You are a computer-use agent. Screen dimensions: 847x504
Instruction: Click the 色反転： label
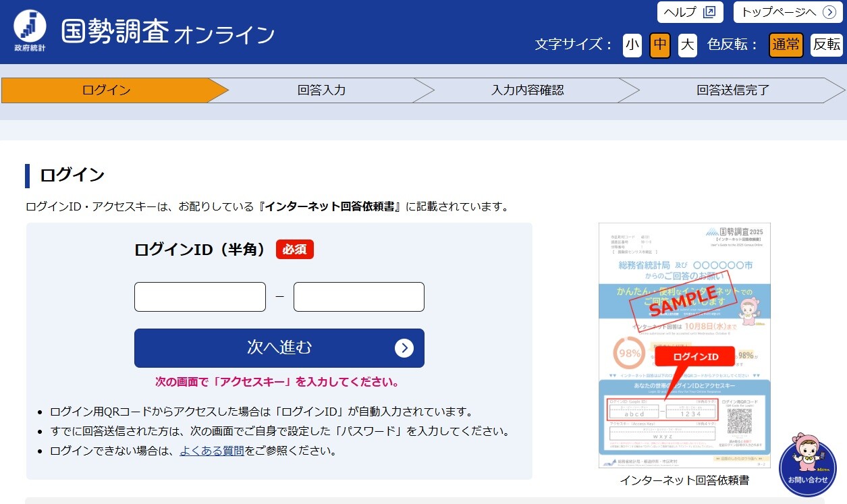coord(733,45)
